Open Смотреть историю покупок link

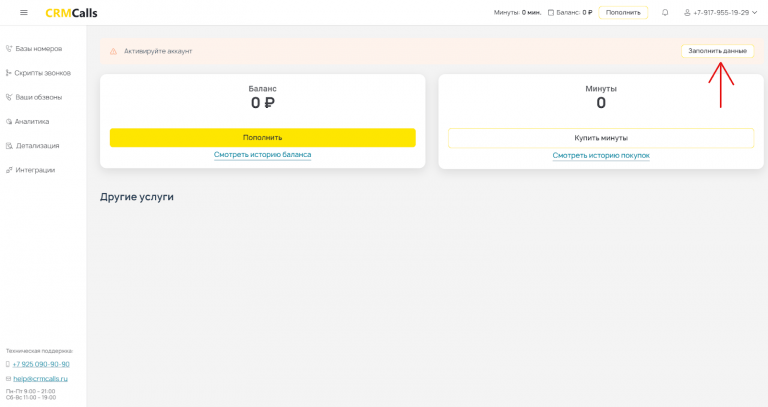(x=600, y=156)
